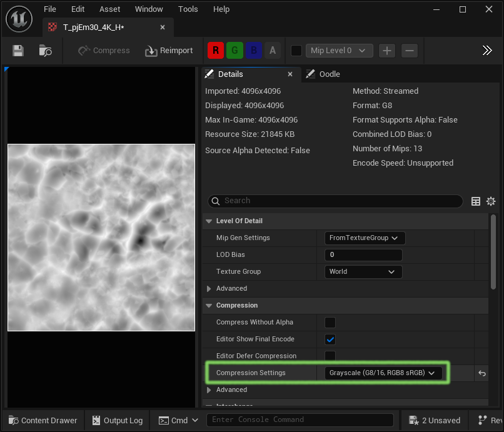The height and width of the screenshot is (432, 504).
Task: Expand Advanced under Compression
Action: coord(209,390)
